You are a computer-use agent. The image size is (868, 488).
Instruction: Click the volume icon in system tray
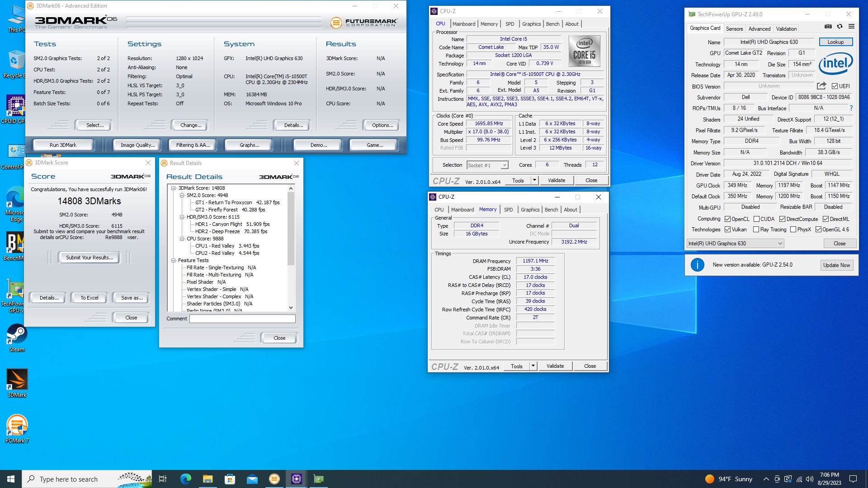coord(809,479)
